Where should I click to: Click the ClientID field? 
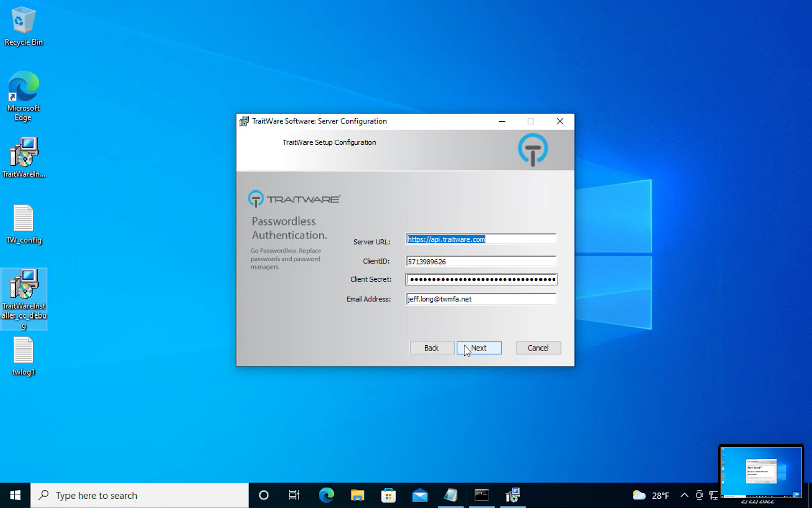481,261
